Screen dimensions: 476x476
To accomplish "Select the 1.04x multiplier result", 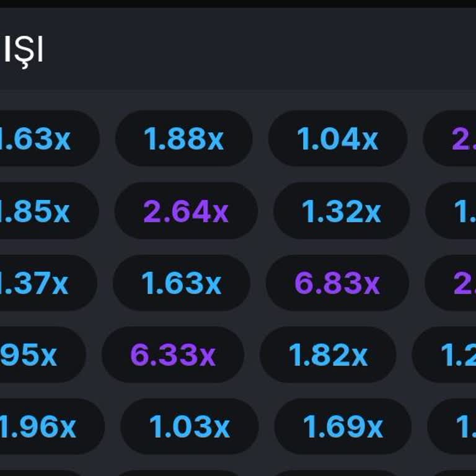I will coord(337,139).
